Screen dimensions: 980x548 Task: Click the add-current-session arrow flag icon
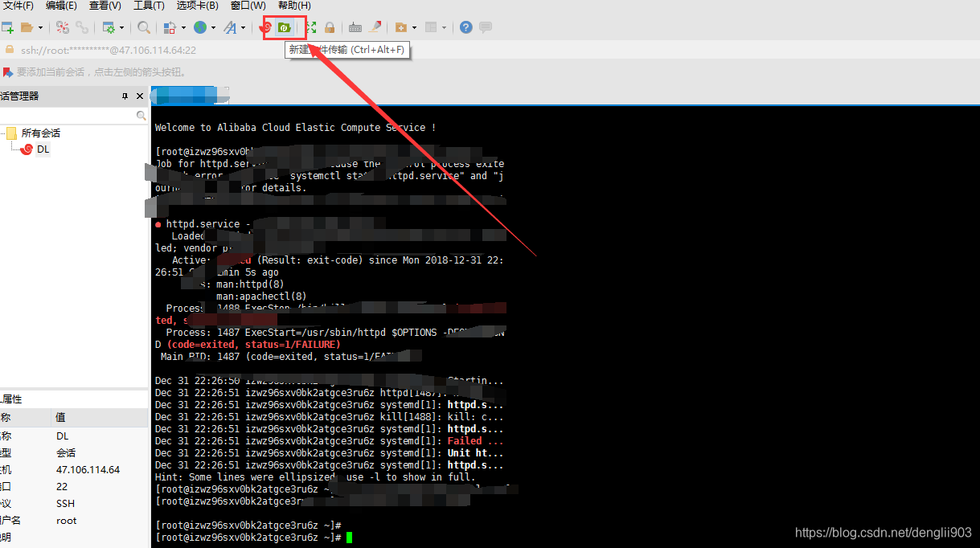[x=8, y=72]
